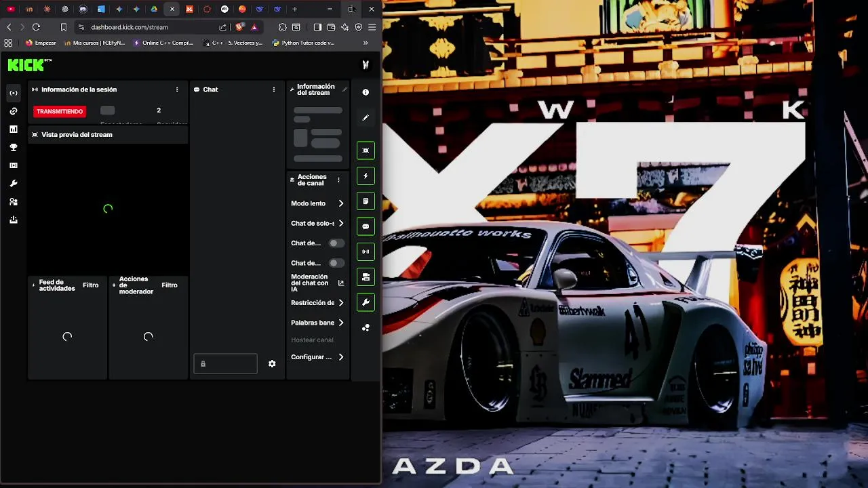
Task: Open Brave Rewards triangle icon
Action: click(x=254, y=27)
